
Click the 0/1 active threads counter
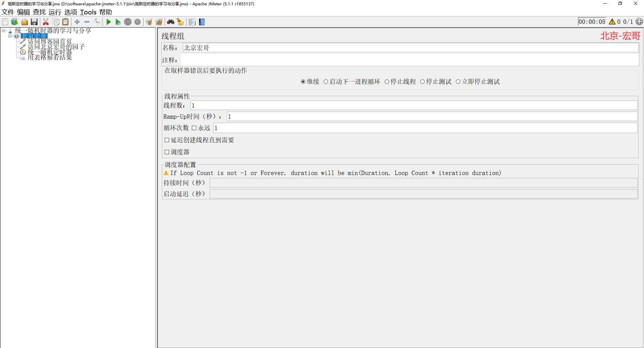point(628,22)
